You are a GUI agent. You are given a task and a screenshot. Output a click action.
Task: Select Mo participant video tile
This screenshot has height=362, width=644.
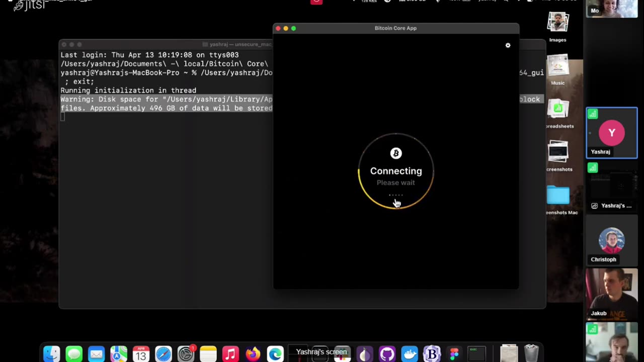click(611, 9)
